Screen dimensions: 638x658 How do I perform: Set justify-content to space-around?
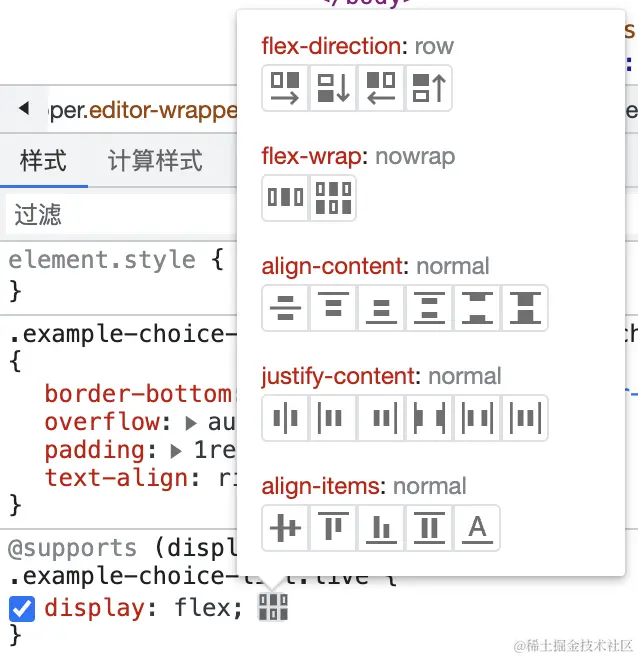(477, 418)
